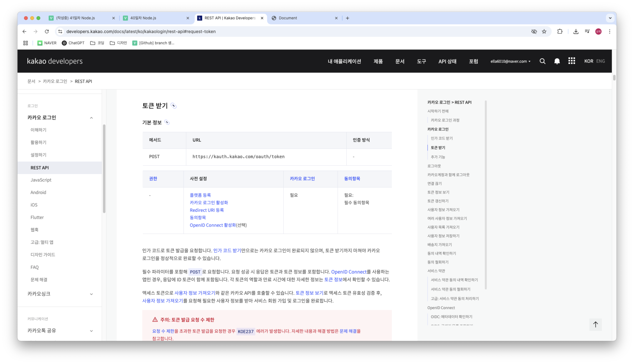This screenshot has width=634, height=364.
Task: Open the Chrome three-dot menu
Action: click(610, 32)
